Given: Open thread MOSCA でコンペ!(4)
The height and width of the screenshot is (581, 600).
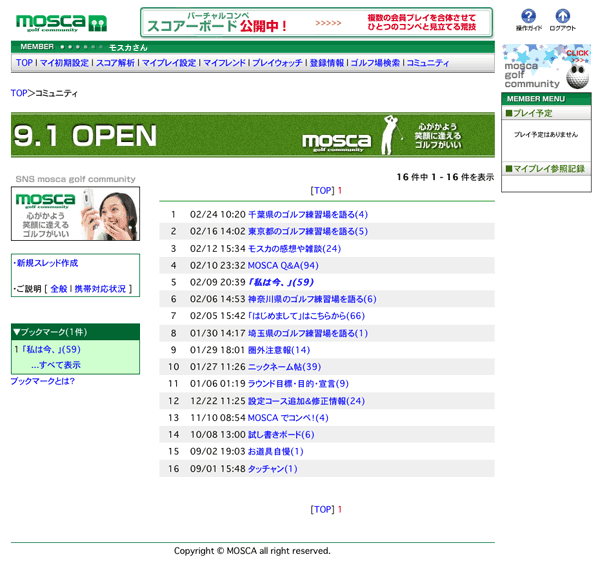Looking at the screenshot, I should [288, 418].
